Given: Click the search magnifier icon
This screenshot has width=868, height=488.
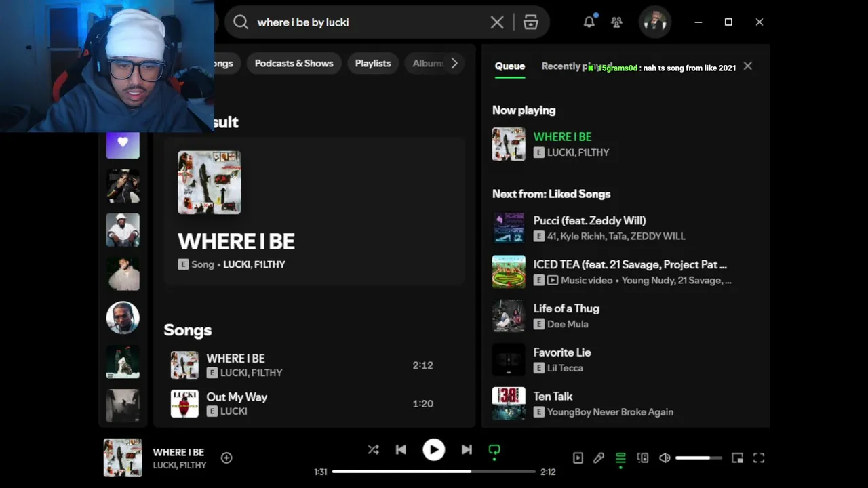Looking at the screenshot, I should coord(241,22).
